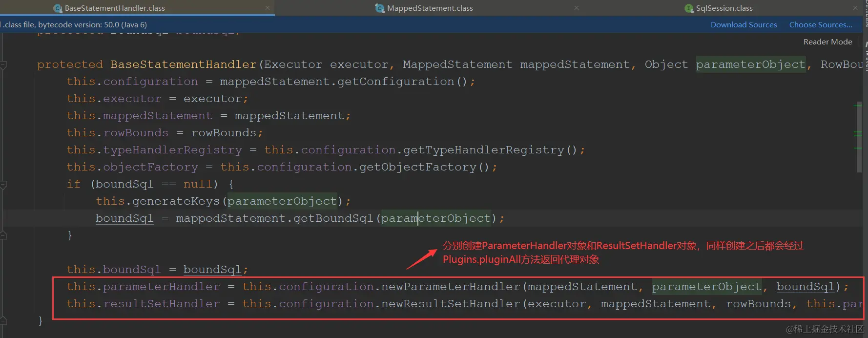Click the MappedStatement type in the constructor signature
This screenshot has height=338, width=868.
coord(457,64)
